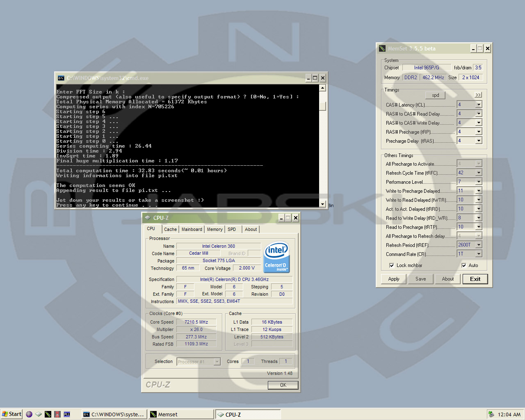Click the cmd scrollbar down arrow

pos(323,204)
